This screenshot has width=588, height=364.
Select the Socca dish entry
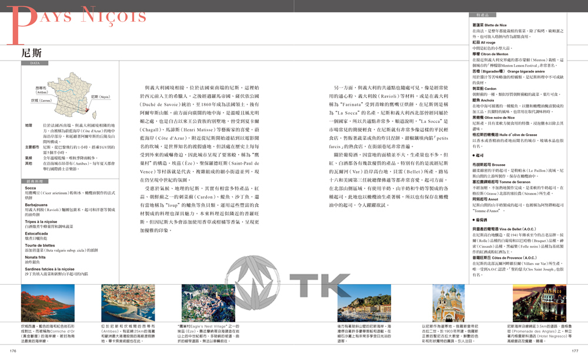click(31, 188)
